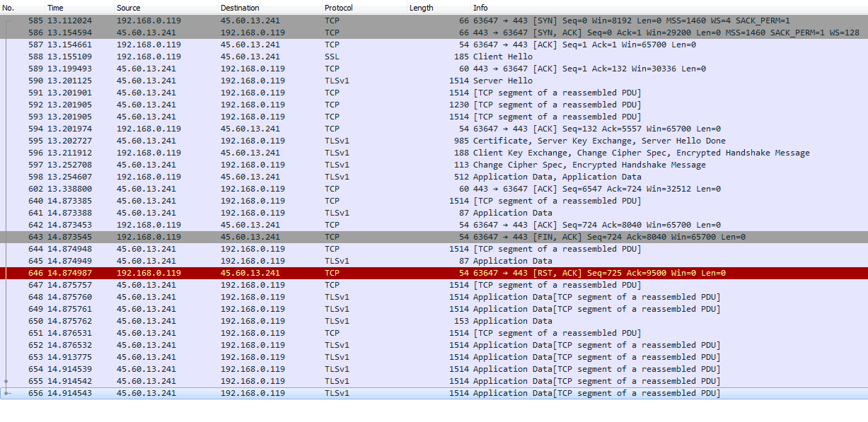Click length value 985 in packet 595
Viewport: 868px width, 422px height.
point(461,141)
